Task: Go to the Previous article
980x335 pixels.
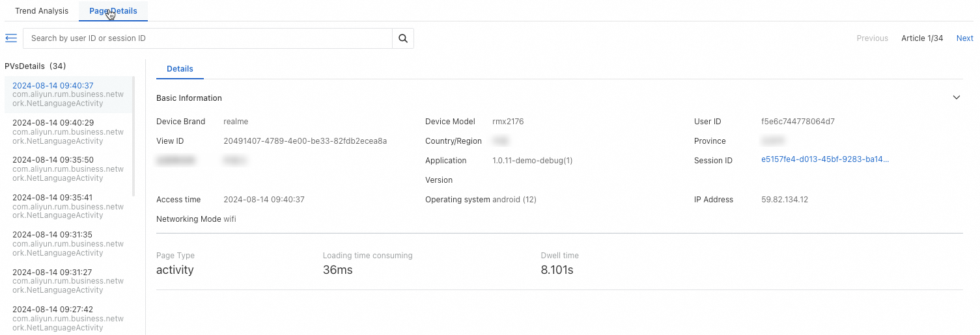Action: (x=872, y=38)
